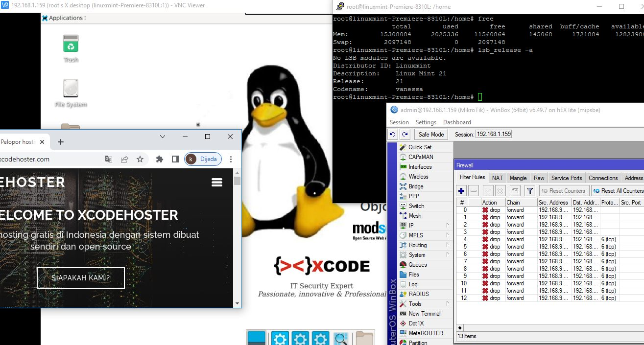Open New Terminal in WinBox sidebar
This screenshot has width=644, height=345.
(425, 314)
